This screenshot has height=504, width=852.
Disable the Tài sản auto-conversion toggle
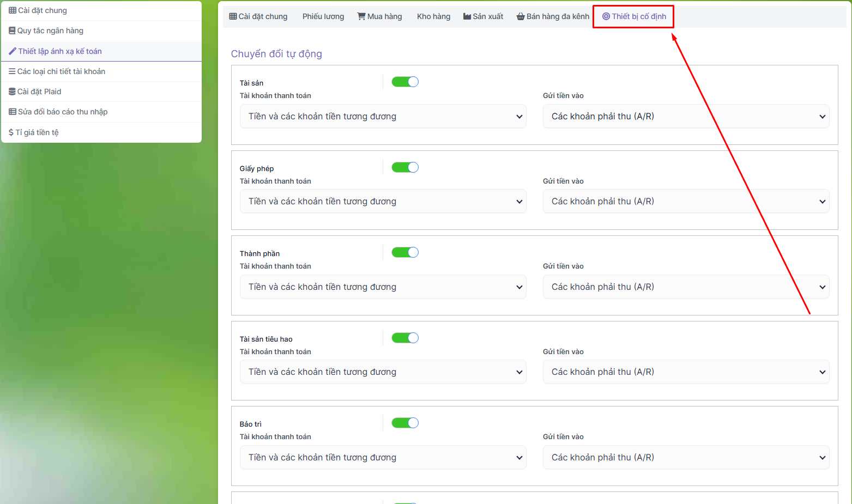[405, 82]
